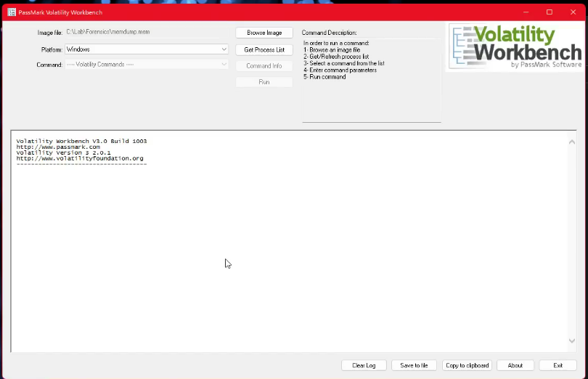
Task: Click 'Volatility Version 3 2.0.1' log line
Action: coord(63,152)
